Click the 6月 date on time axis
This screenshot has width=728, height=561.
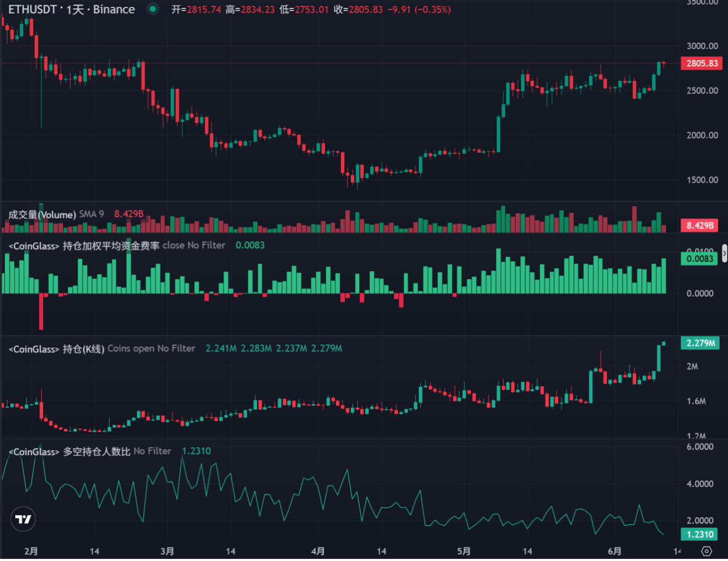615,551
